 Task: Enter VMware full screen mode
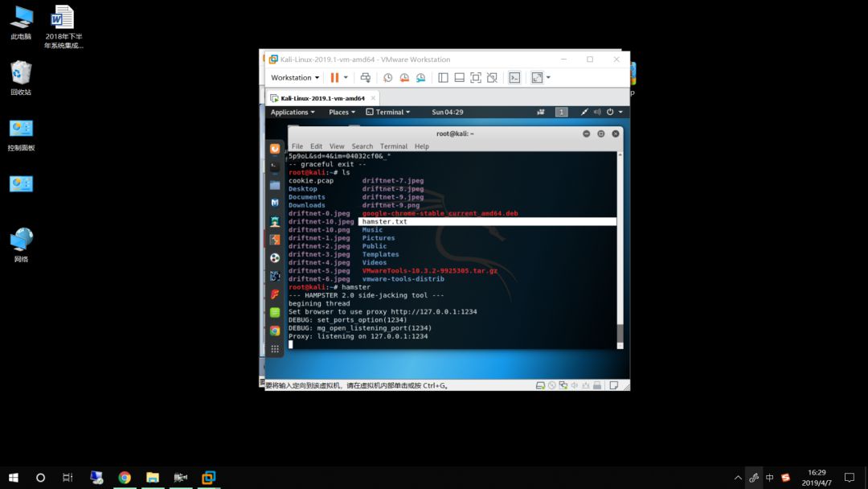point(476,77)
